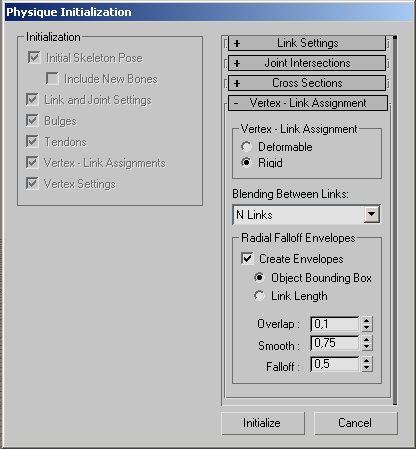Uncheck the Create Envelopes checkbox
Screen dimensions: 416x450
pyautogui.click(x=247, y=259)
